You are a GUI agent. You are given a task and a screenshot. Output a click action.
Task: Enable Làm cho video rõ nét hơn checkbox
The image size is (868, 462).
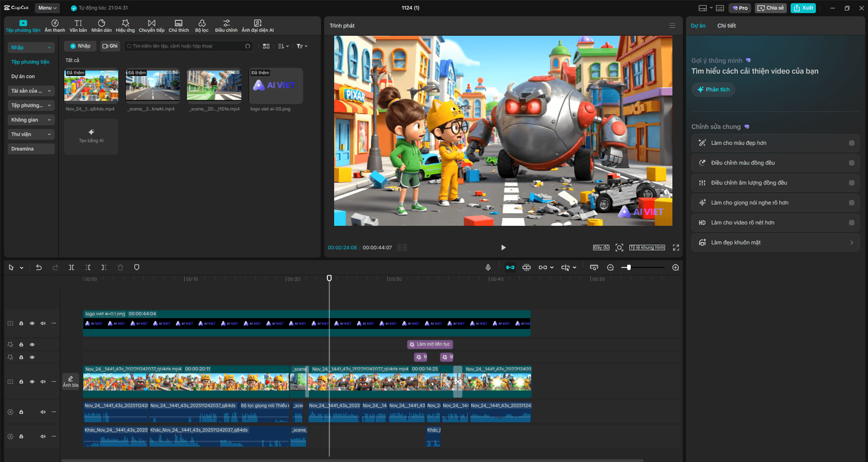pyautogui.click(x=851, y=223)
